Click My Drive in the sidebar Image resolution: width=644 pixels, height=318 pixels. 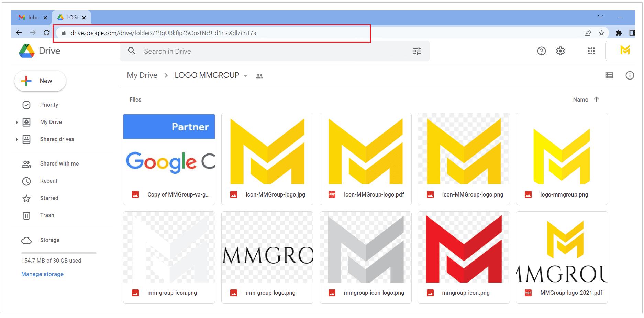(x=51, y=122)
